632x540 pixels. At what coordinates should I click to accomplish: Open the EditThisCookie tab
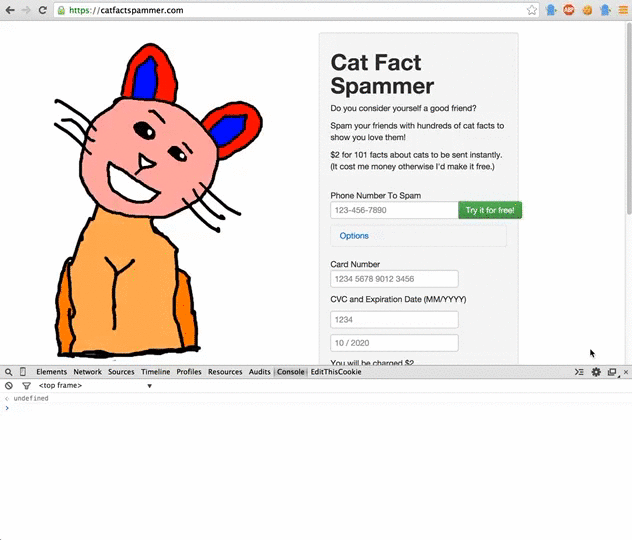[x=336, y=372]
